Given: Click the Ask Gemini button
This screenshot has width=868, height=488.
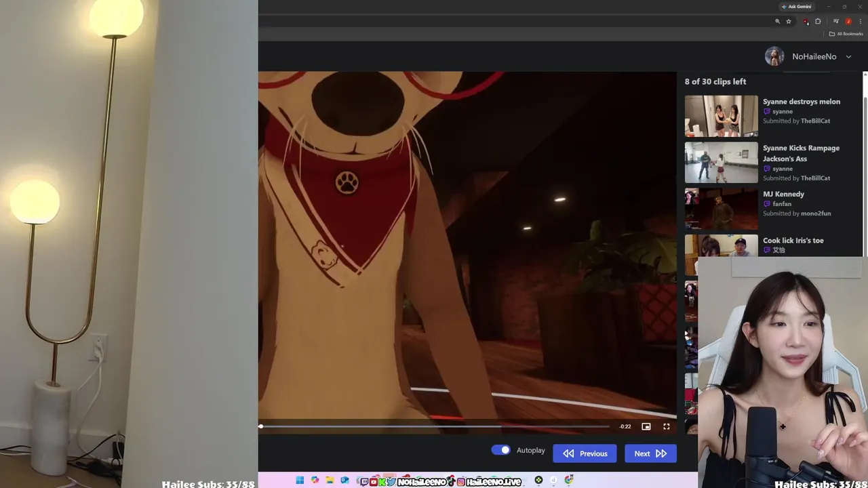Looking at the screenshot, I should (x=797, y=7).
